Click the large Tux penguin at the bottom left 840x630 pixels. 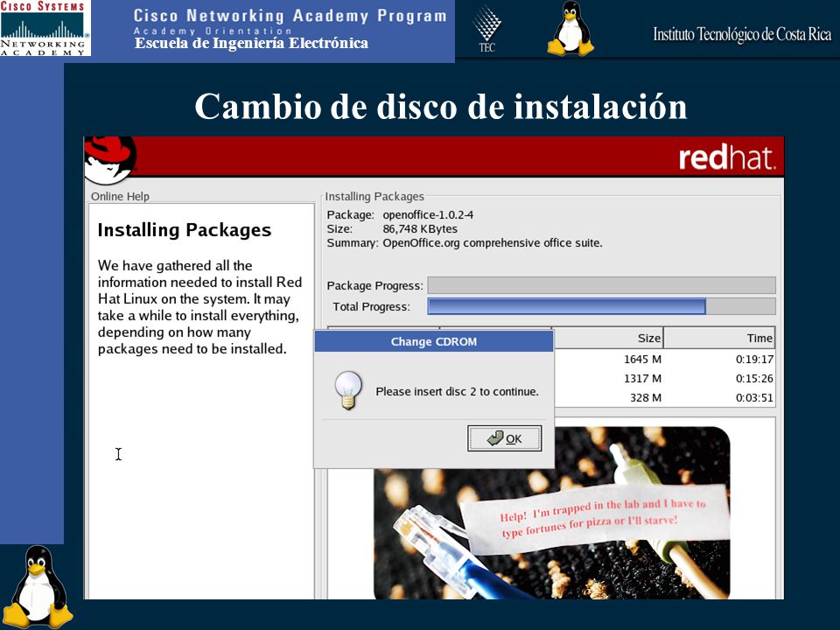click(x=38, y=587)
